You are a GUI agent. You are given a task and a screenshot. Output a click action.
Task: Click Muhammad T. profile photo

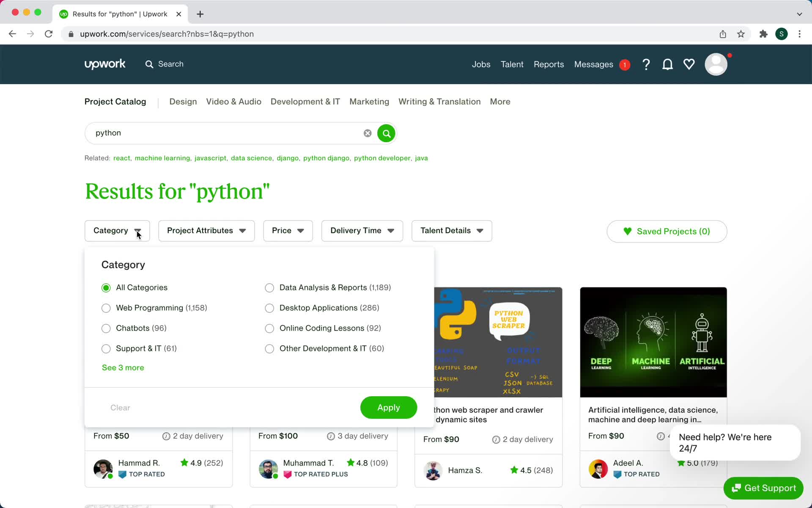[268, 469]
